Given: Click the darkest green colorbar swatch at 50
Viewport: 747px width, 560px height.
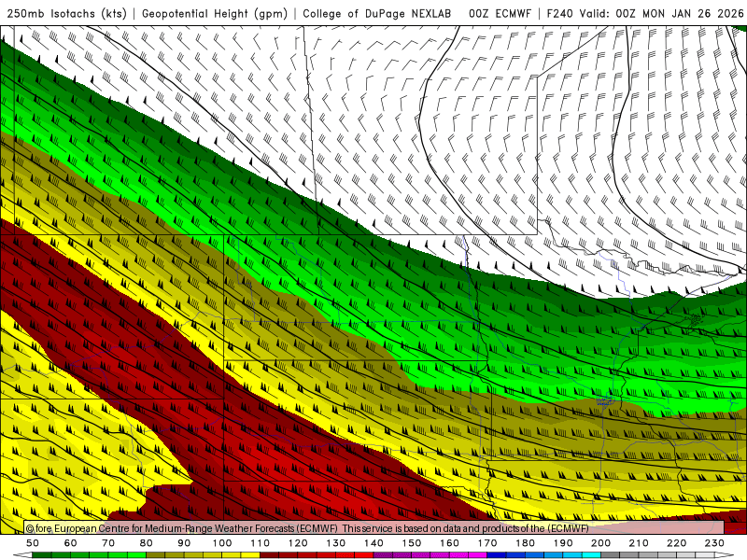Looking at the screenshot, I should 41,555.
